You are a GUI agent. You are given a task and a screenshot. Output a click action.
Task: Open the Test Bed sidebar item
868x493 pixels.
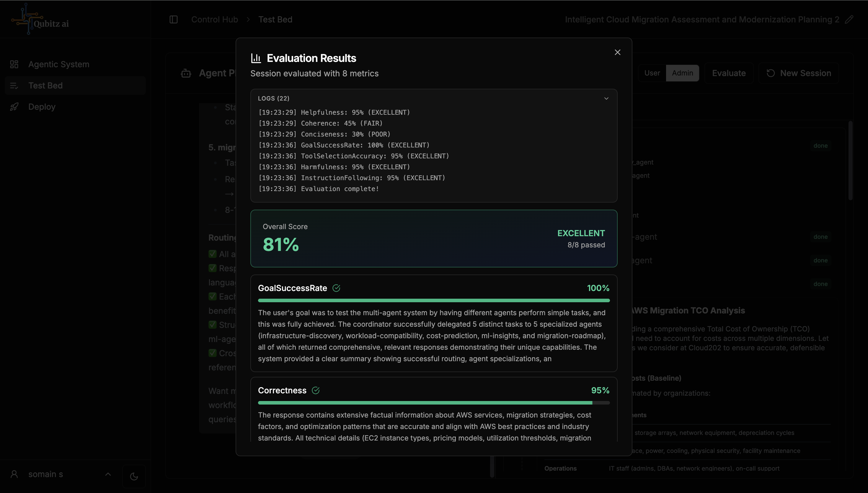(45, 86)
